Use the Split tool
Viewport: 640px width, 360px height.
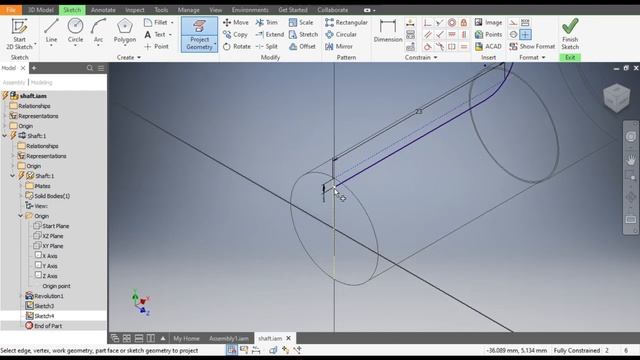(267, 47)
